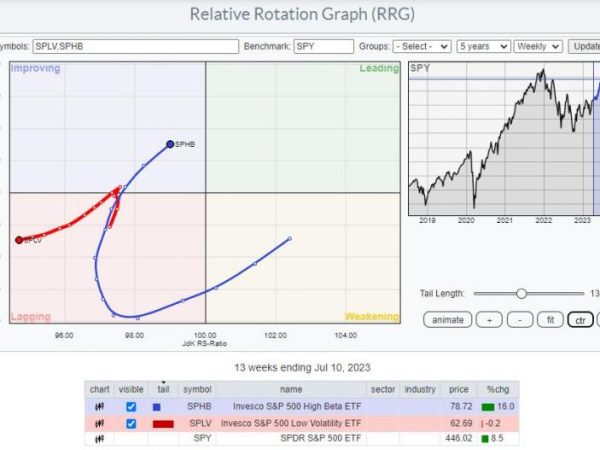Click the SPY price chart thumbnail
The image size is (600, 450).
504,139
